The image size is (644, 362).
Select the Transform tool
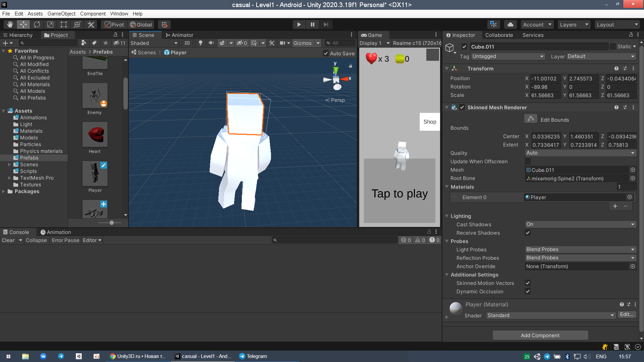[77, 24]
